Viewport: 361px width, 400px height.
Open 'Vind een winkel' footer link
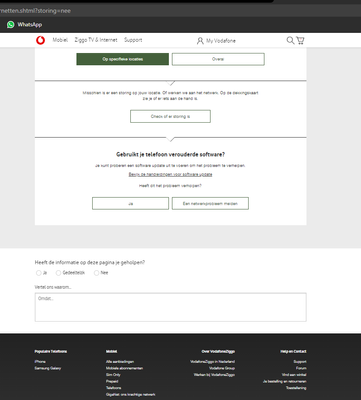tap(294, 375)
